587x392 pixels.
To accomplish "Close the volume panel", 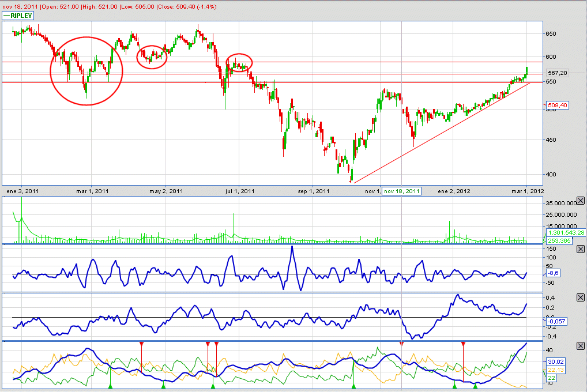I will 580,201.
